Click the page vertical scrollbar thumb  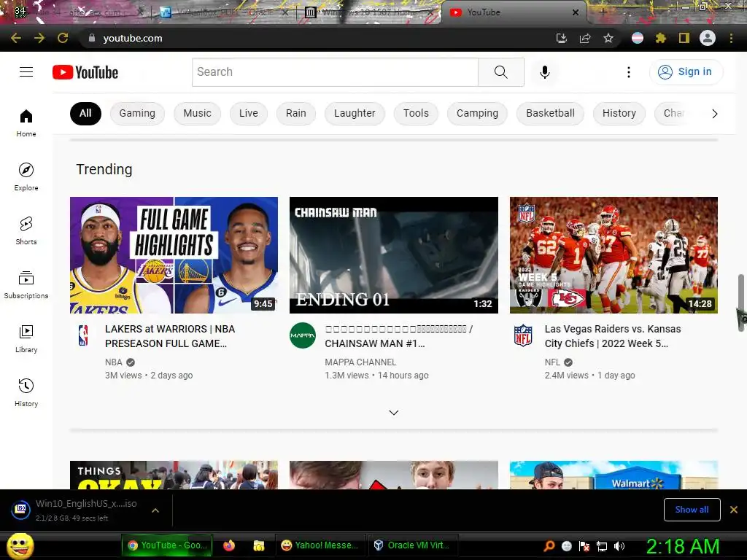click(x=742, y=303)
